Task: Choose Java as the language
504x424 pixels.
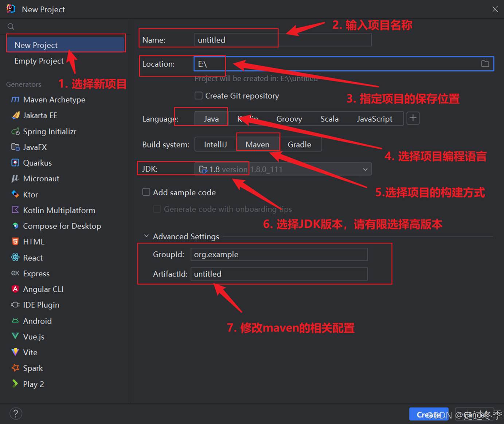Action: (211, 119)
